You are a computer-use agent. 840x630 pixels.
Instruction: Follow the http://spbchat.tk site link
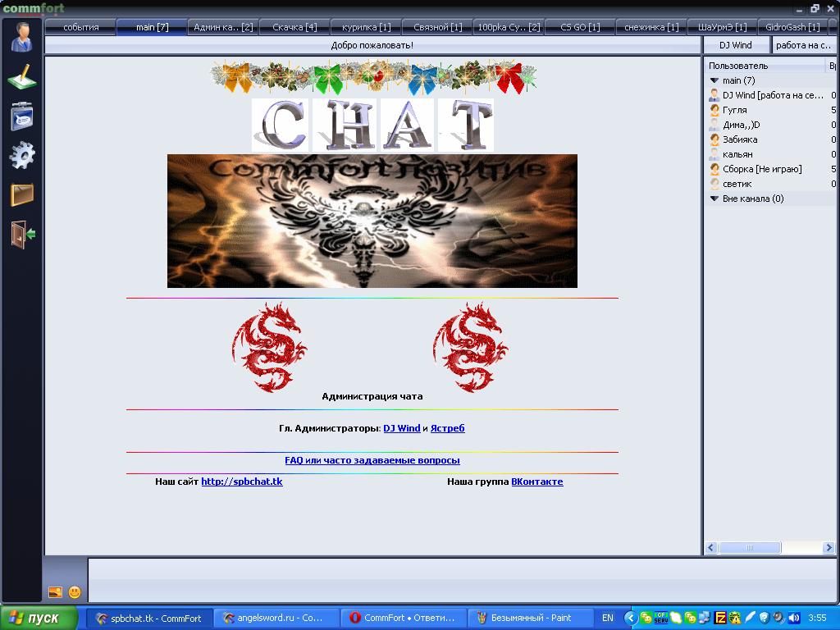[242, 482]
